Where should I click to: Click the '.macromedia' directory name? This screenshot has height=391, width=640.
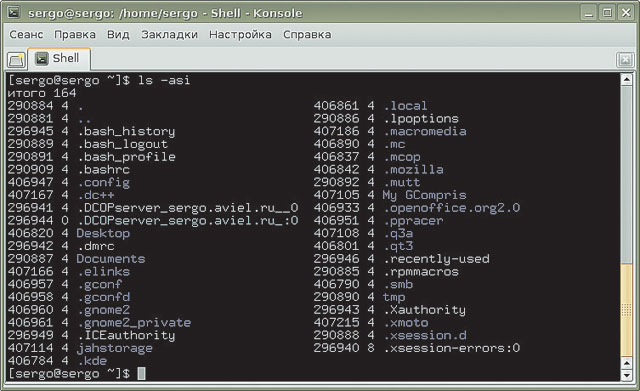click(424, 131)
